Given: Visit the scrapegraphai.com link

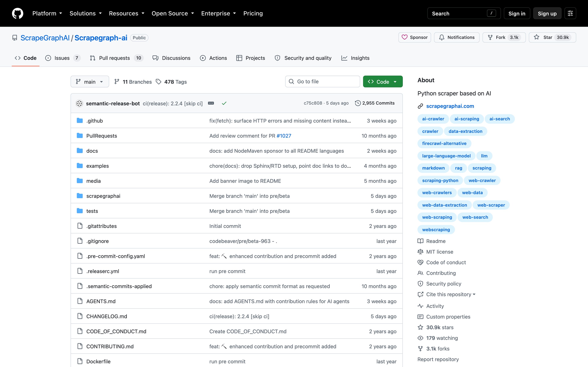Looking at the screenshot, I should point(450,106).
